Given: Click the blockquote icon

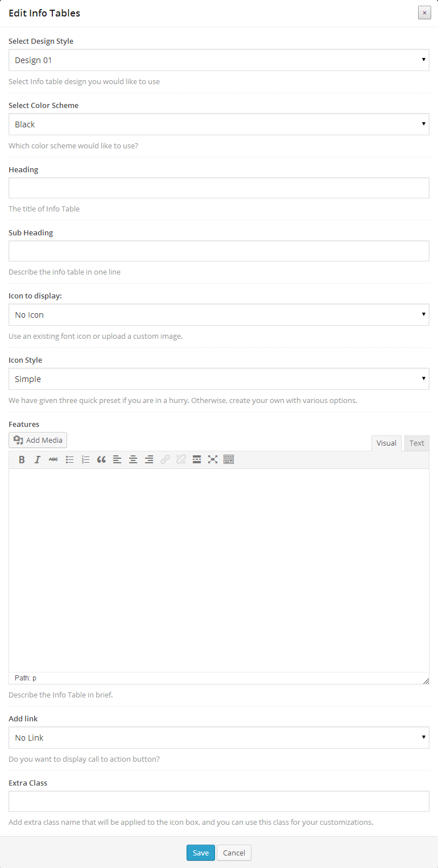Looking at the screenshot, I should [101, 460].
